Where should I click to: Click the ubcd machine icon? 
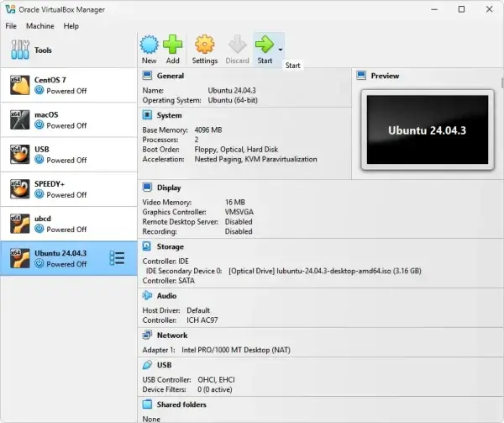click(x=19, y=224)
